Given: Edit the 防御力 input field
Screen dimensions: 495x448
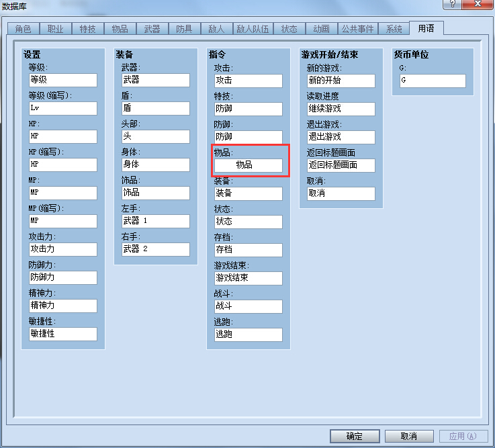Looking at the screenshot, I should pos(63,277).
